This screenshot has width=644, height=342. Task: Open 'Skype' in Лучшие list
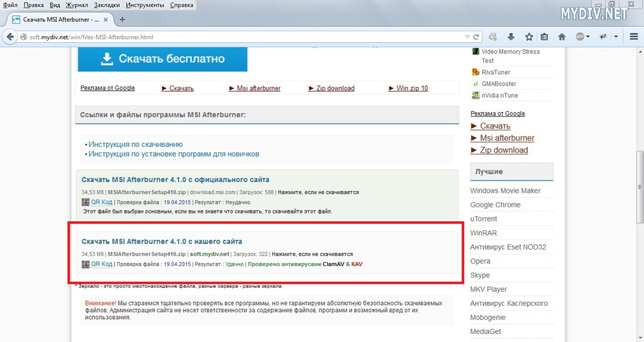(x=480, y=275)
